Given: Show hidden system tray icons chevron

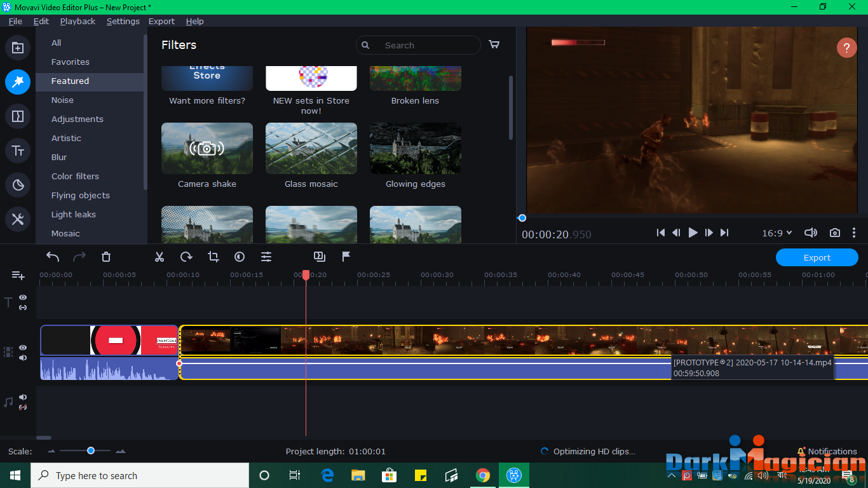Looking at the screenshot, I should (671, 475).
